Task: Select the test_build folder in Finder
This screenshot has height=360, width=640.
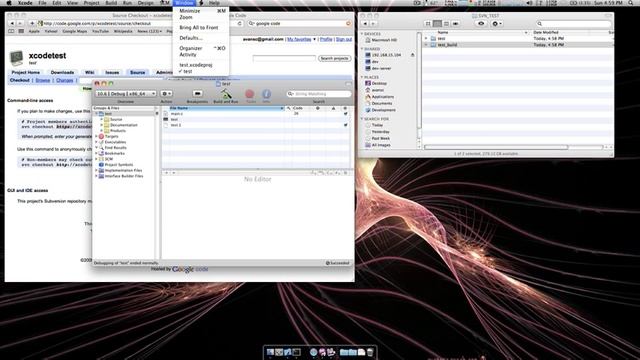Action: 447,45
